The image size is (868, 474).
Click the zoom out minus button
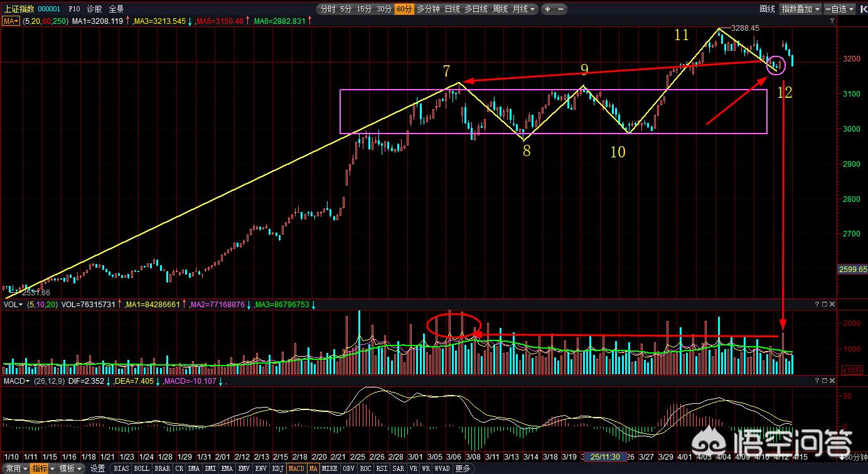coord(560,9)
